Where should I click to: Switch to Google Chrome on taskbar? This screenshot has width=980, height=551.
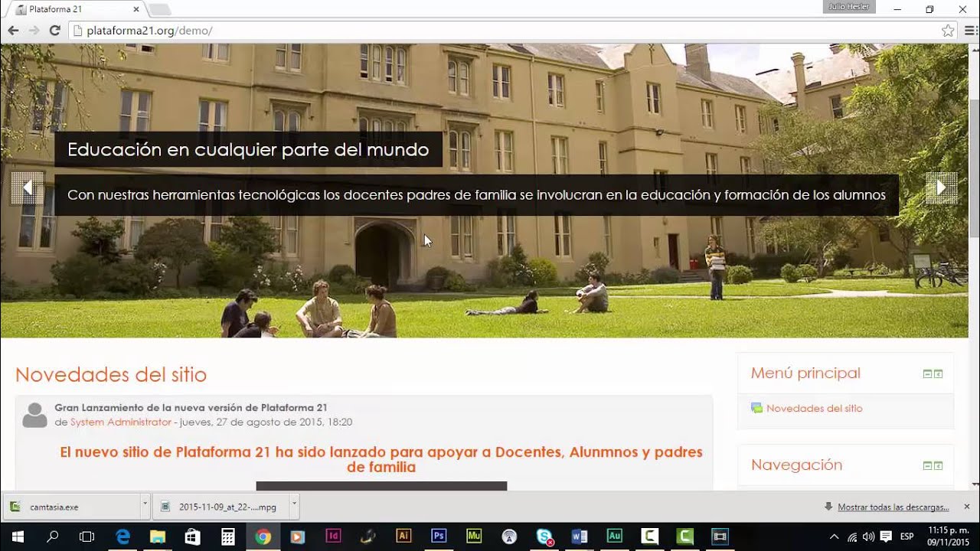coord(263,536)
